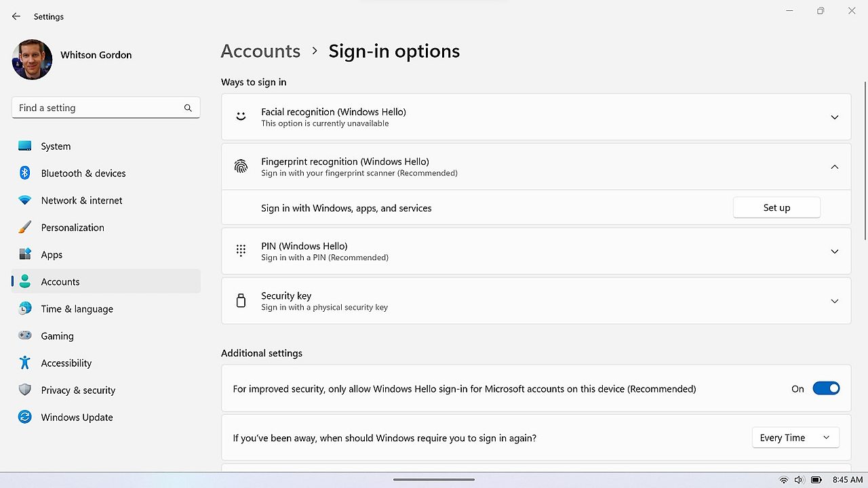Click the fingerprint icon
Image resolution: width=868 pixels, height=488 pixels.
pos(241,167)
